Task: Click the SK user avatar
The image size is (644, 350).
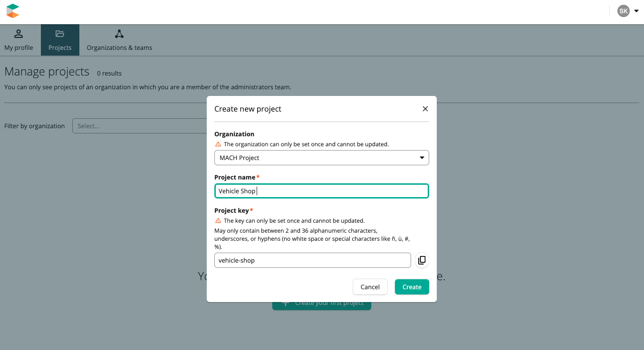Action: 623,11
